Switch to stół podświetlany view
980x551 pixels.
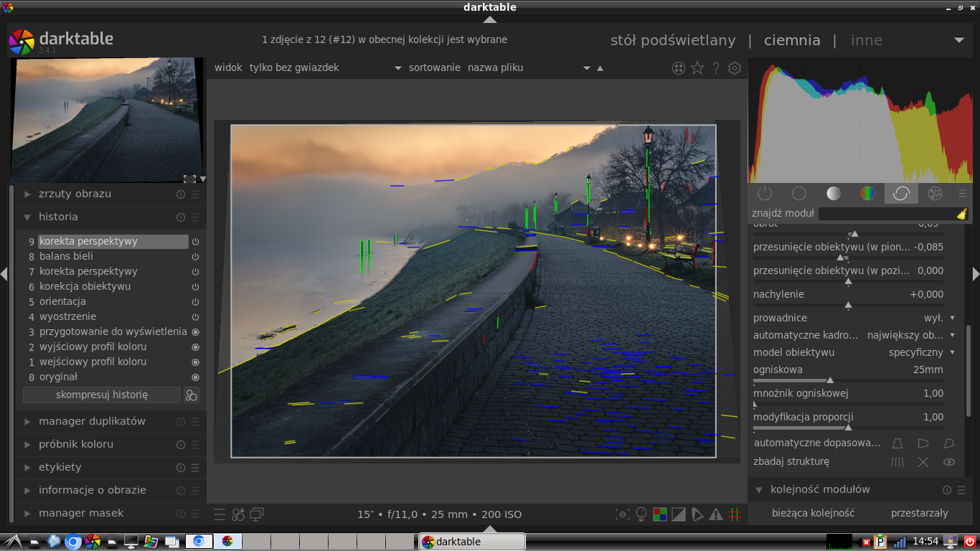click(x=672, y=40)
